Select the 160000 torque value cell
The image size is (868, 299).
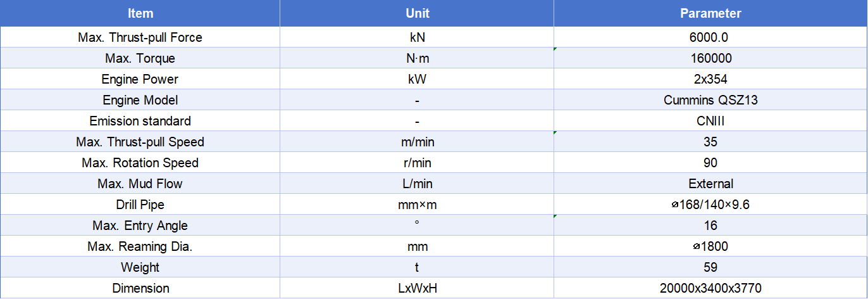(x=710, y=58)
